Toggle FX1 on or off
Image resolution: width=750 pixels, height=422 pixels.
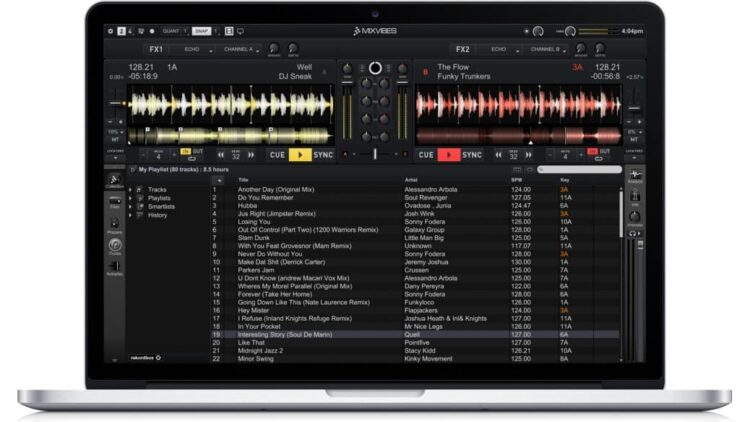[x=156, y=49]
